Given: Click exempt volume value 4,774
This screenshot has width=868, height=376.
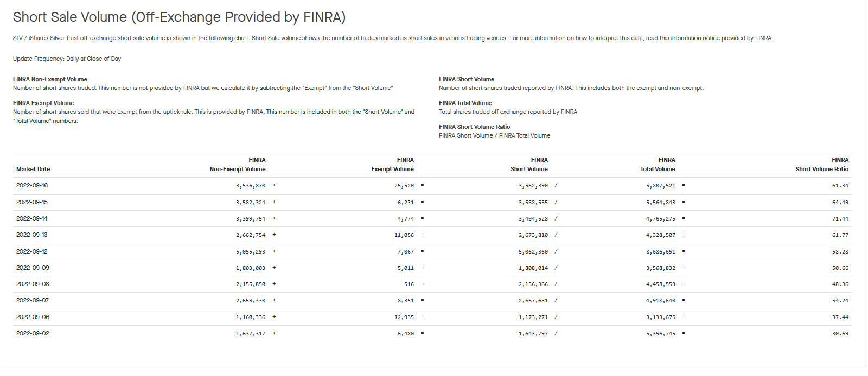Looking at the screenshot, I should [x=406, y=219].
